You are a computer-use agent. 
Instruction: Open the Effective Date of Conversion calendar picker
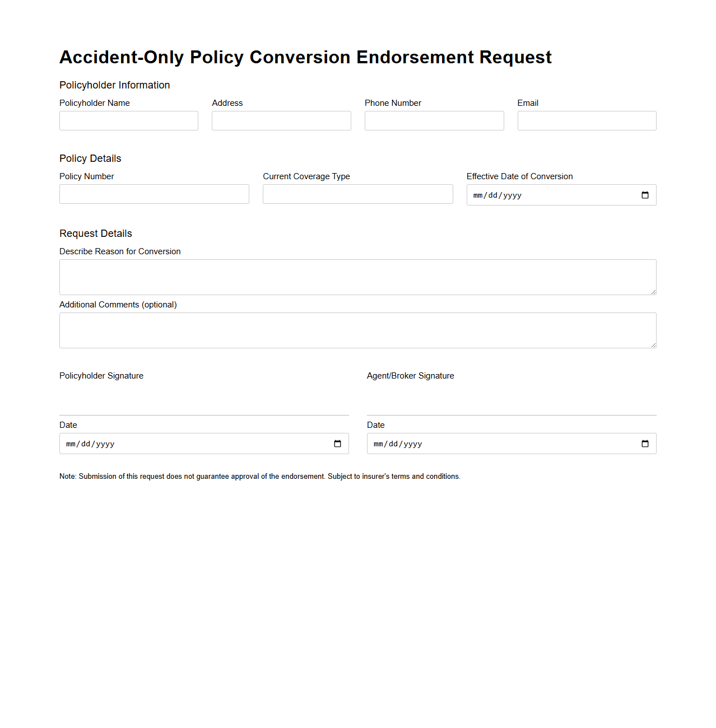(x=645, y=195)
